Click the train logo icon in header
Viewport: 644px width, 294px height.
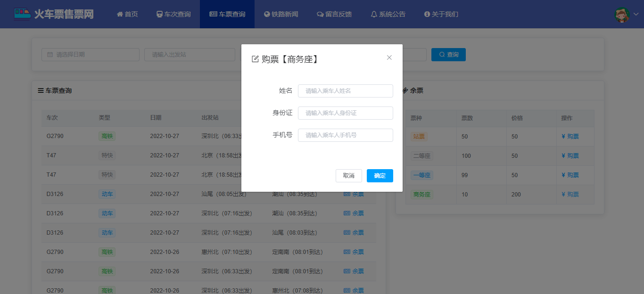[x=22, y=14]
